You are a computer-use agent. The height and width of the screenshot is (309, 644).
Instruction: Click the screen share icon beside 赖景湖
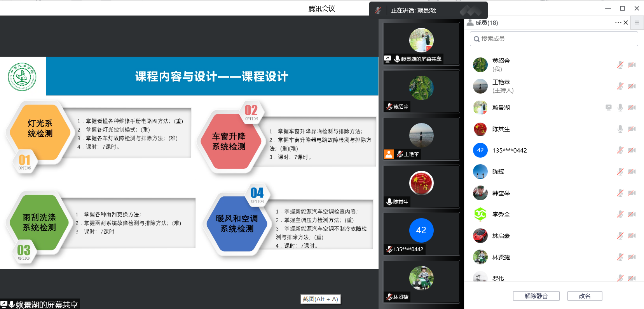coord(608,108)
